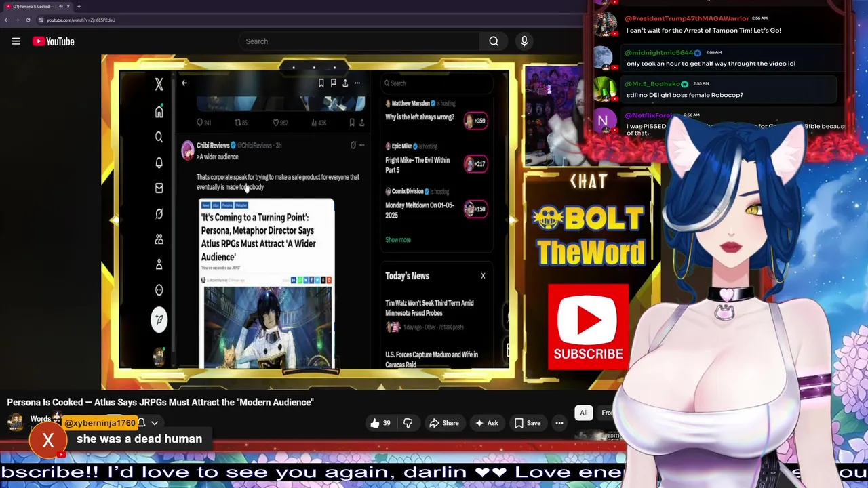
Task: Go back with browser back arrow
Action: coord(6,20)
